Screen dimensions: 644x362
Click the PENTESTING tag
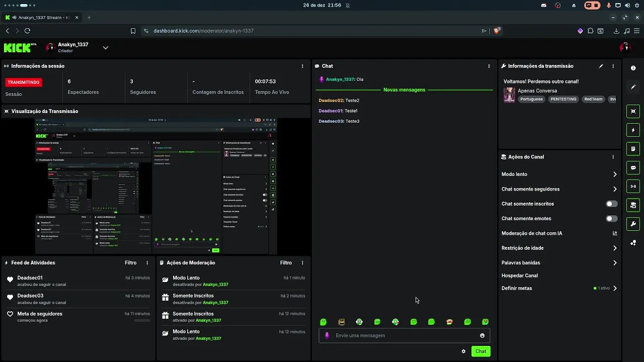[x=563, y=99]
